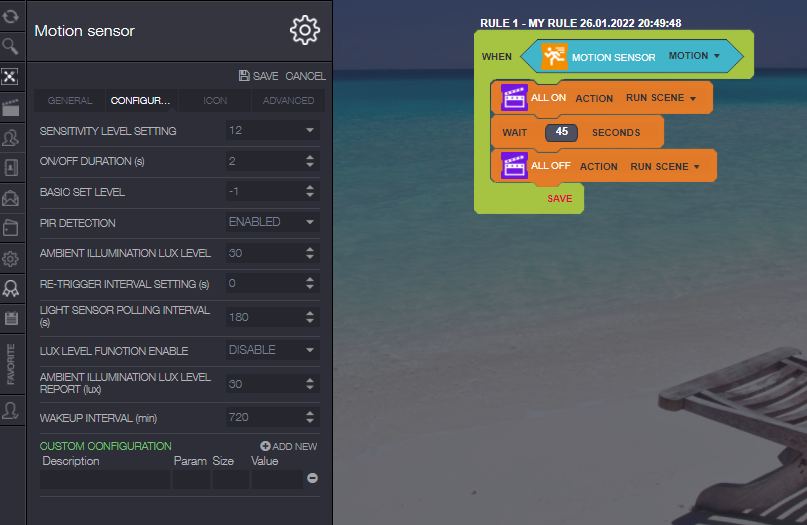
Task: Click ADD NEW custom configuration
Action: [289, 446]
